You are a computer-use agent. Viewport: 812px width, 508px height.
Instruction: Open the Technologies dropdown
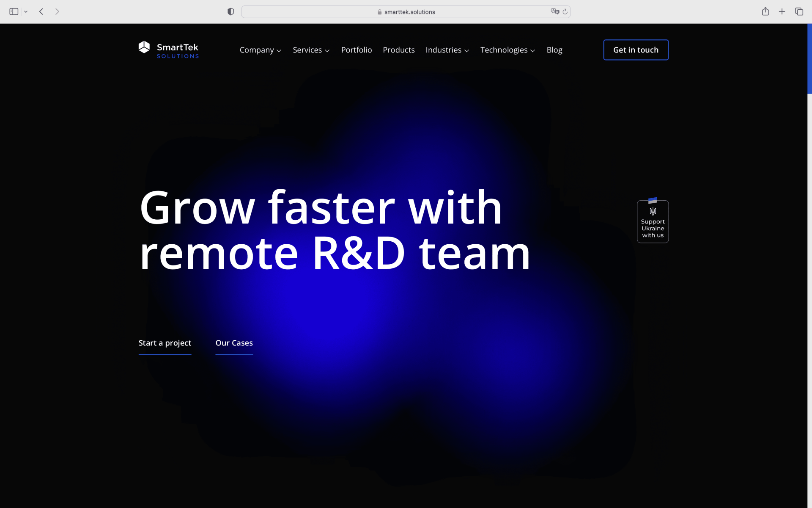coord(507,50)
